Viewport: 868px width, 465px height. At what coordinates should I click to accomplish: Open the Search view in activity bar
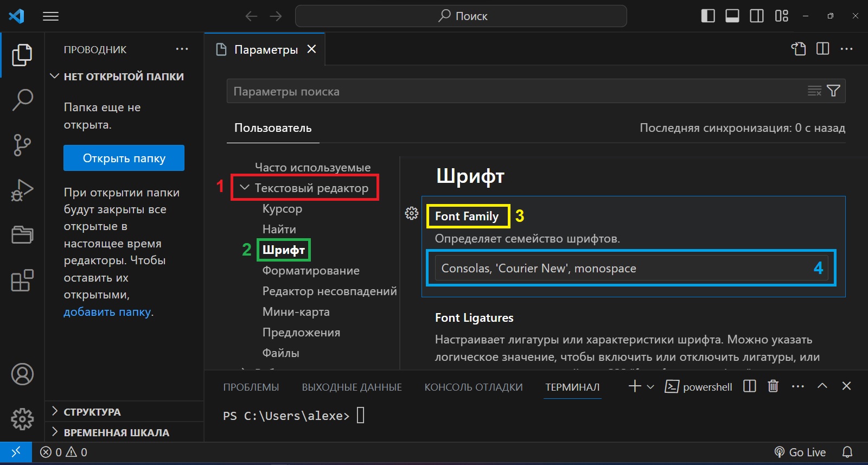tap(22, 100)
